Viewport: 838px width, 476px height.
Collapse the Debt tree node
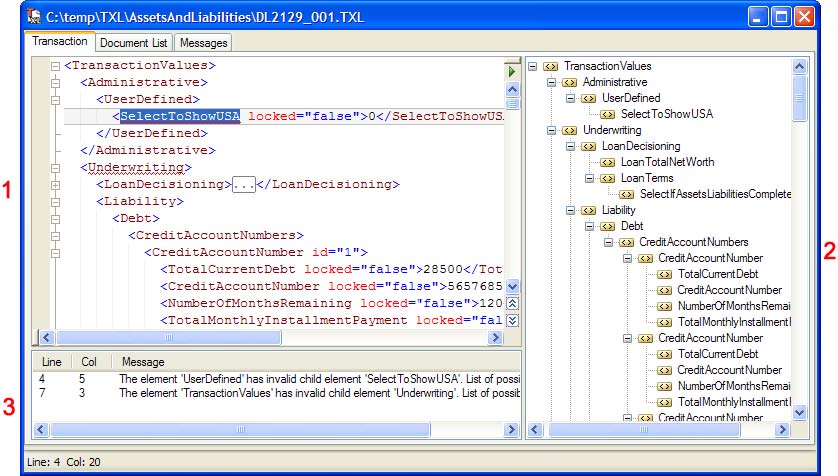click(x=589, y=227)
